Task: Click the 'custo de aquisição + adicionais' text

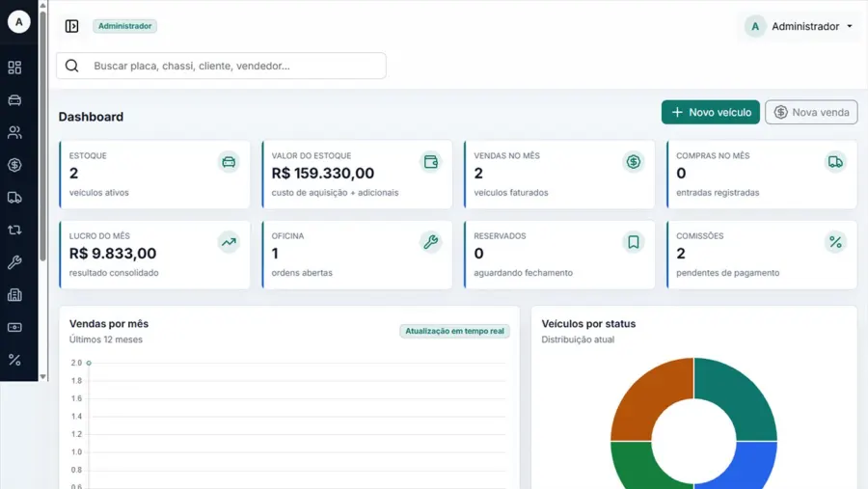Action: point(335,193)
